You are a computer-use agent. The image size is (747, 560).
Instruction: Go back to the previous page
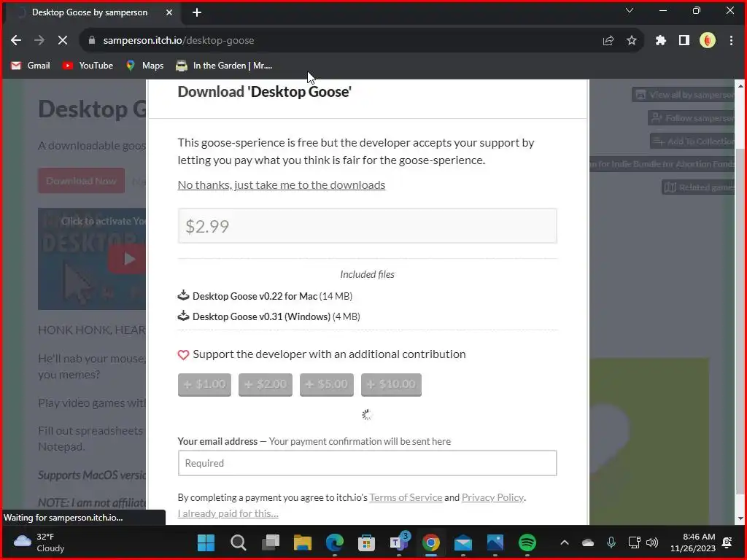[x=16, y=41]
